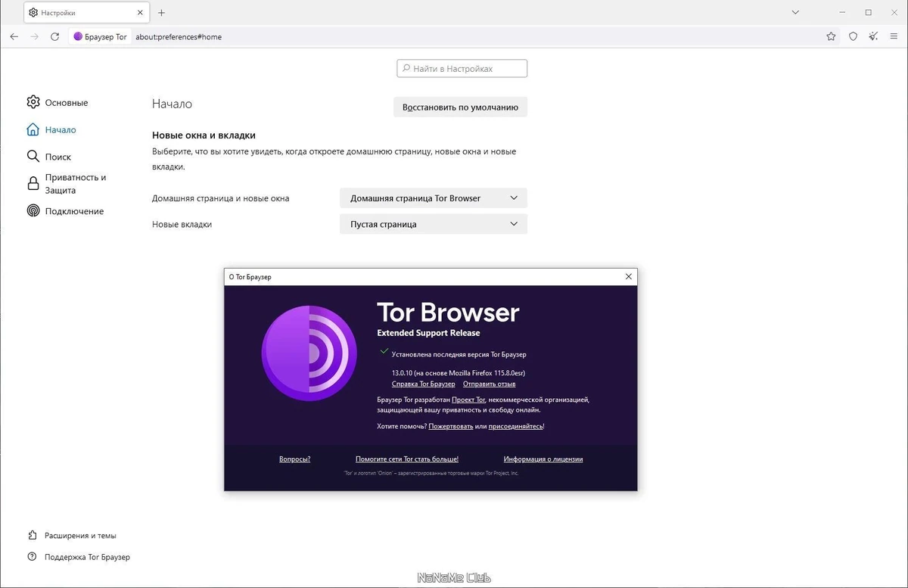The height and width of the screenshot is (588, 908).
Task: Open the list all tabs chevron
Action: point(795,12)
